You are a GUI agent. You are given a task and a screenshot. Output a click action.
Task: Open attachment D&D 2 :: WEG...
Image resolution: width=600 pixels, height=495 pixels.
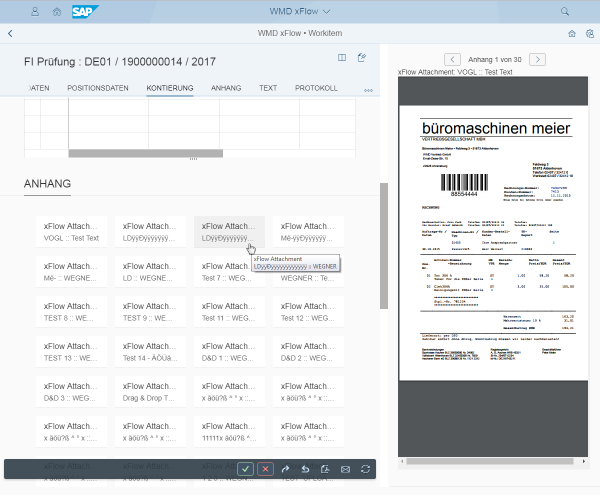(308, 352)
